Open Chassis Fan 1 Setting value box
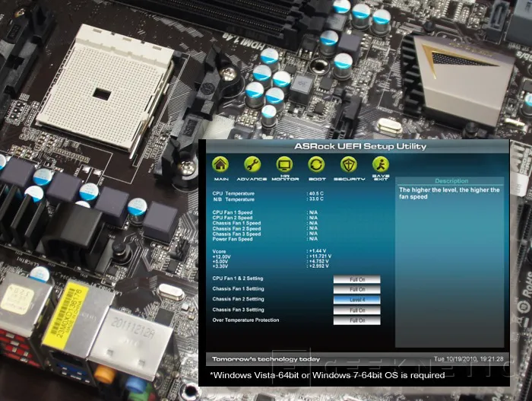532x401 pixels. pos(357,290)
